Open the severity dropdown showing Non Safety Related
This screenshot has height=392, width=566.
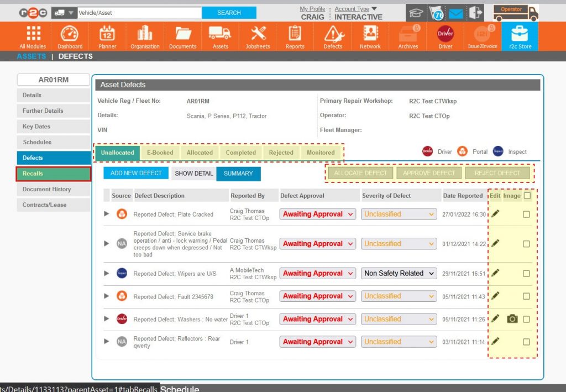point(399,273)
